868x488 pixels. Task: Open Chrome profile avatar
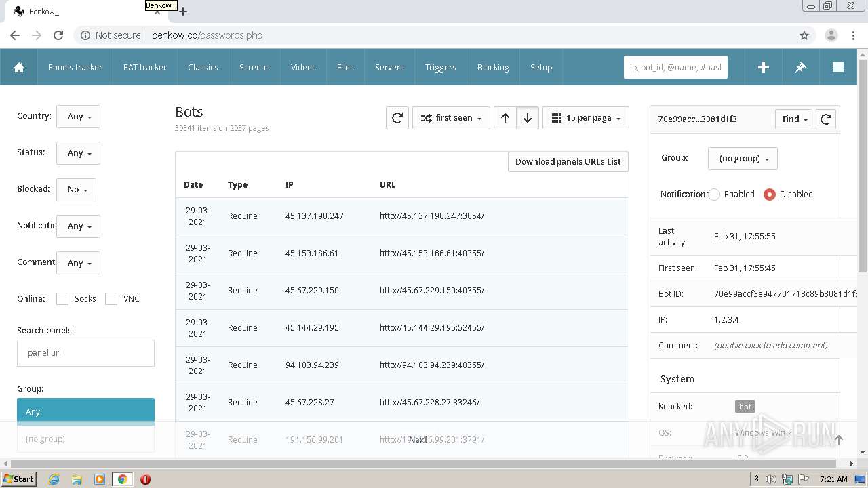831,35
